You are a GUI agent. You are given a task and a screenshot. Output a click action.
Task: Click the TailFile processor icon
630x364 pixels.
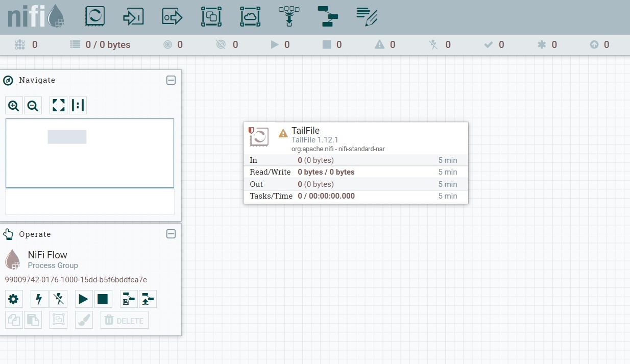[x=259, y=137]
